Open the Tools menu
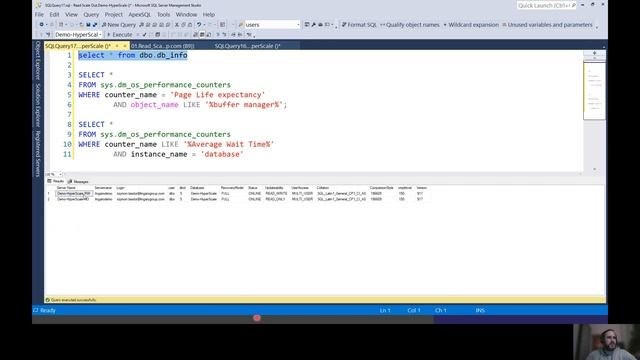The width and height of the screenshot is (640, 360). (x=163, y=14)
